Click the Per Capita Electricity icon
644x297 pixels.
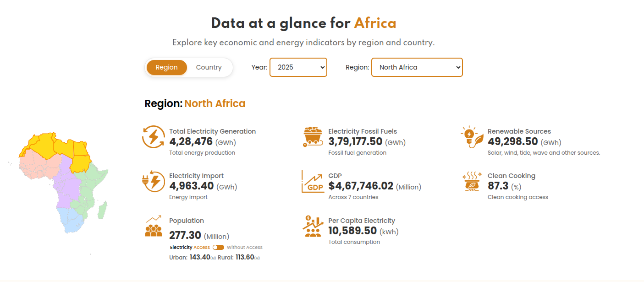[313, 226]
